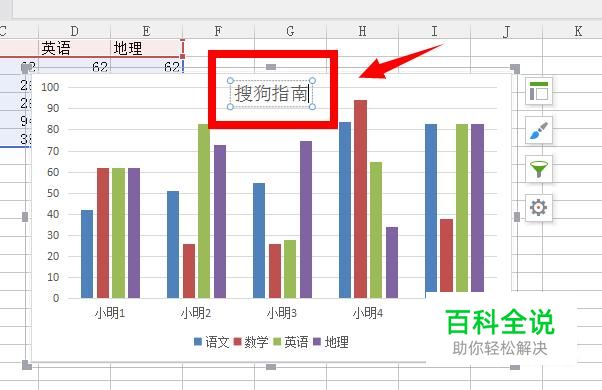Click the chart title text 搜狗指南
The width and height of the screenshot is (602, 390).
pos(271,94)
